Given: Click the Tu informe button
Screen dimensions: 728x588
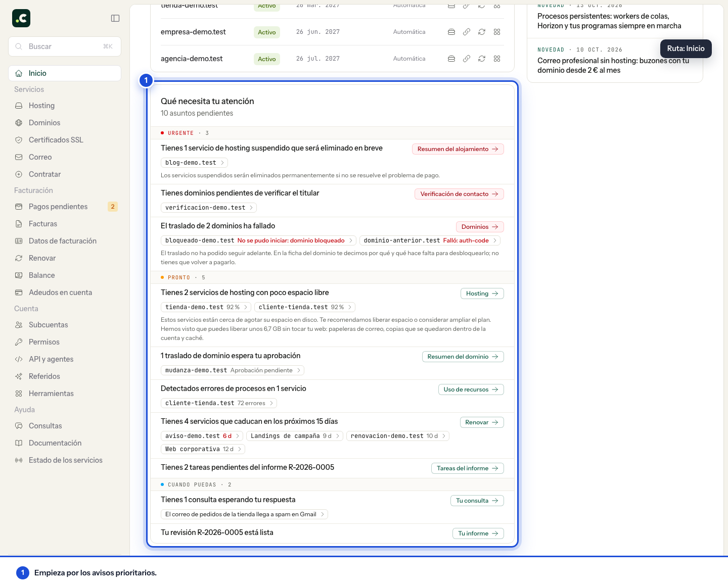Looking at the screenshot, I should pyautogui.click(x=478, y=533).
